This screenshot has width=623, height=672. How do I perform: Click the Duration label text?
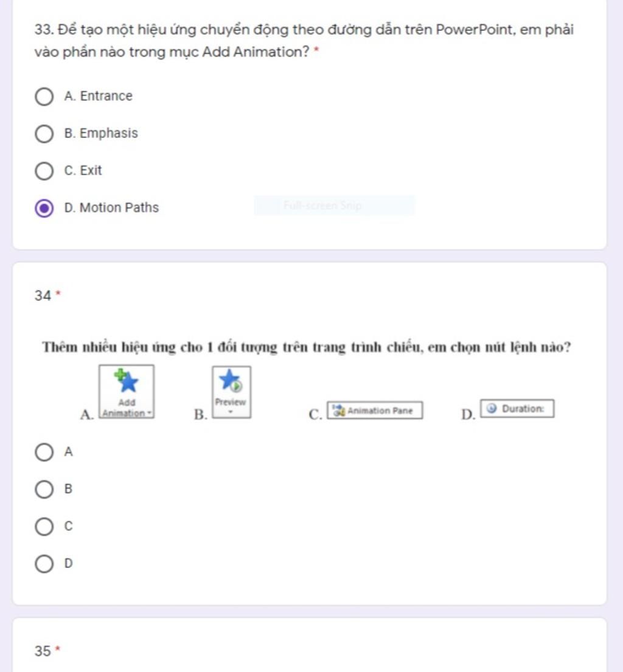point(523,409)
